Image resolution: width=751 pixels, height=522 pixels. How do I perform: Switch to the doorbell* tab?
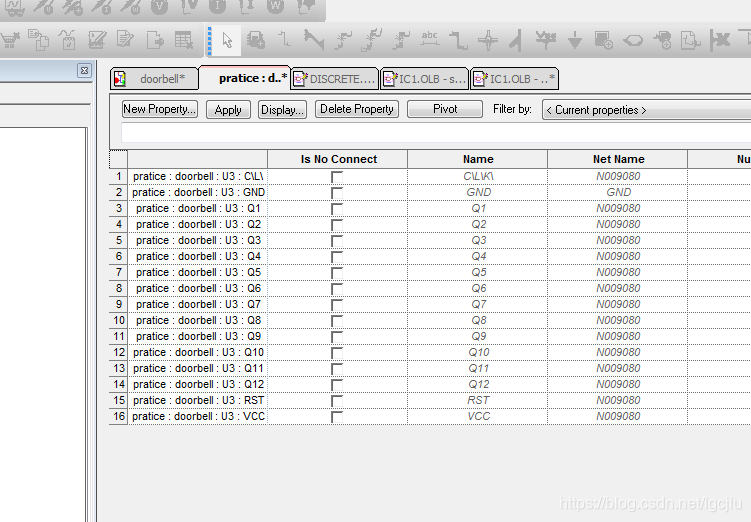tap(154, 79)
